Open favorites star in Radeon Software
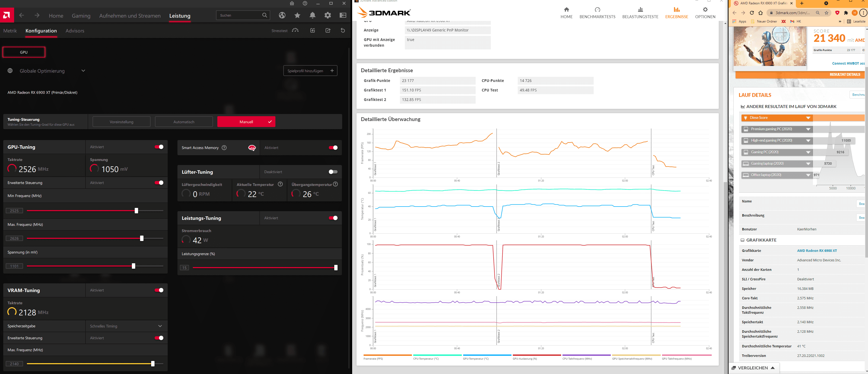The image size is (868, 374). coord(297,15)
